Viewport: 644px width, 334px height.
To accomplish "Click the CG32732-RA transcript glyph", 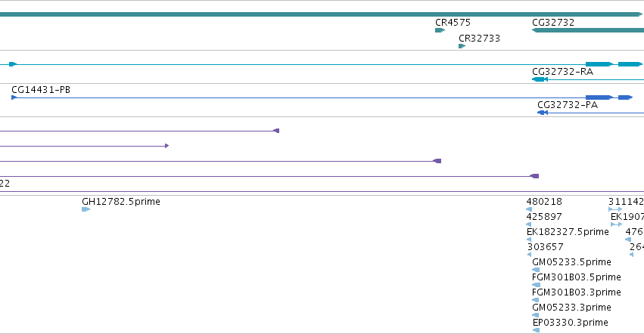I will tap(588, 79).
